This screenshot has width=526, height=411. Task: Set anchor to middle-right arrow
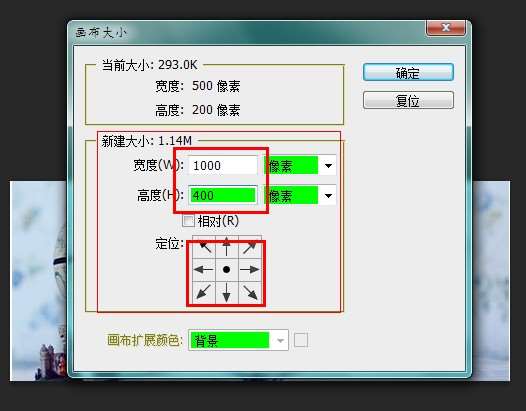250,269
